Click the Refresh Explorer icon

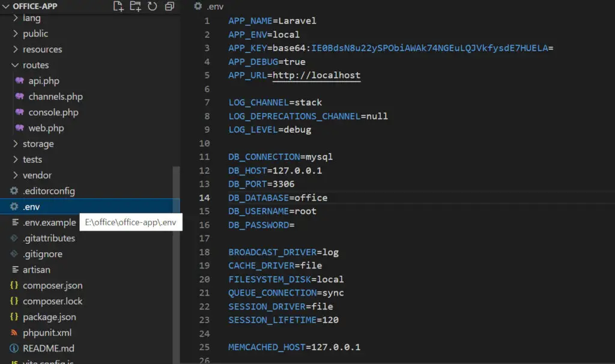coord(153,6)
